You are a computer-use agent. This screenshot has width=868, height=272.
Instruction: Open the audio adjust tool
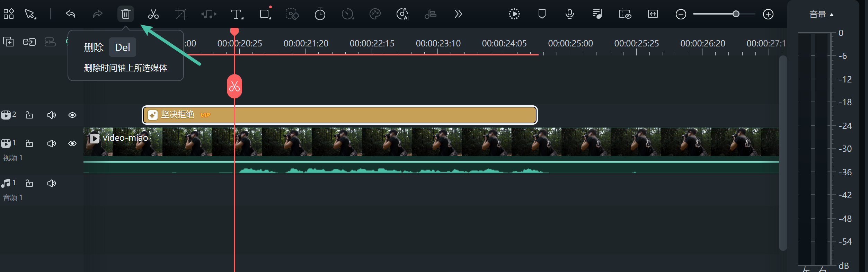(431, 14)
